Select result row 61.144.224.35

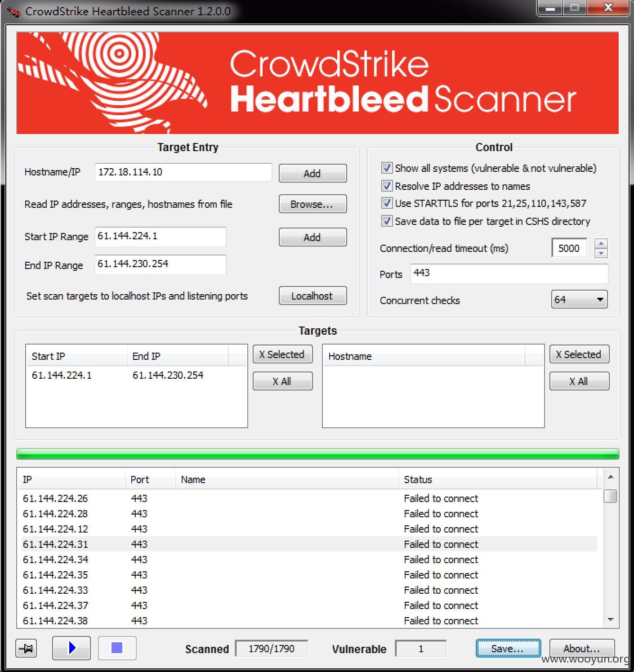[x=309, y=575]
